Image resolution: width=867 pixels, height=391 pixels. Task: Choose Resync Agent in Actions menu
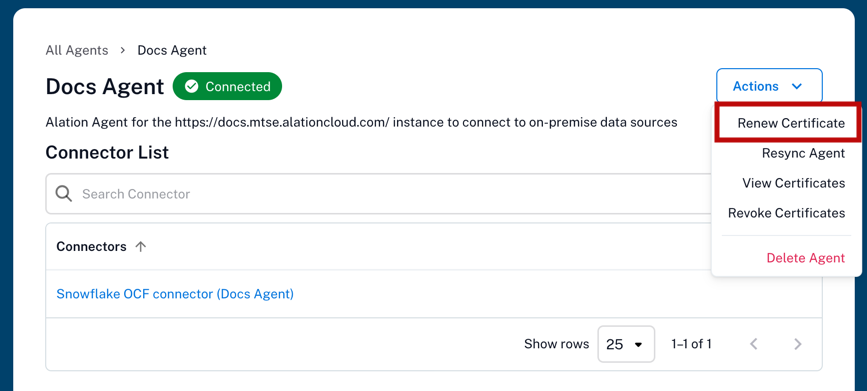(803, 153)
